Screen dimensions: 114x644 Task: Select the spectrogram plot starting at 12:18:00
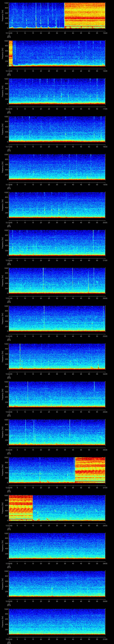click(x=57, y=167)
